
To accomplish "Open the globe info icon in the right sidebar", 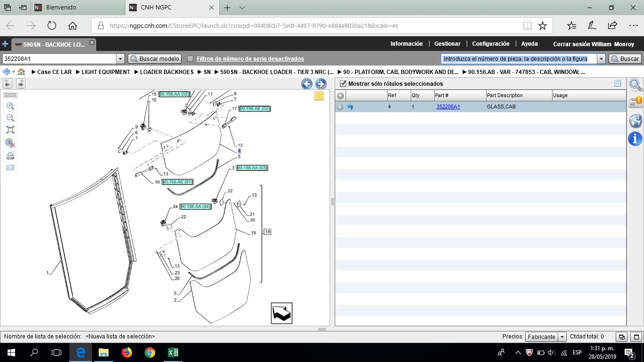I will pos(636,121).
